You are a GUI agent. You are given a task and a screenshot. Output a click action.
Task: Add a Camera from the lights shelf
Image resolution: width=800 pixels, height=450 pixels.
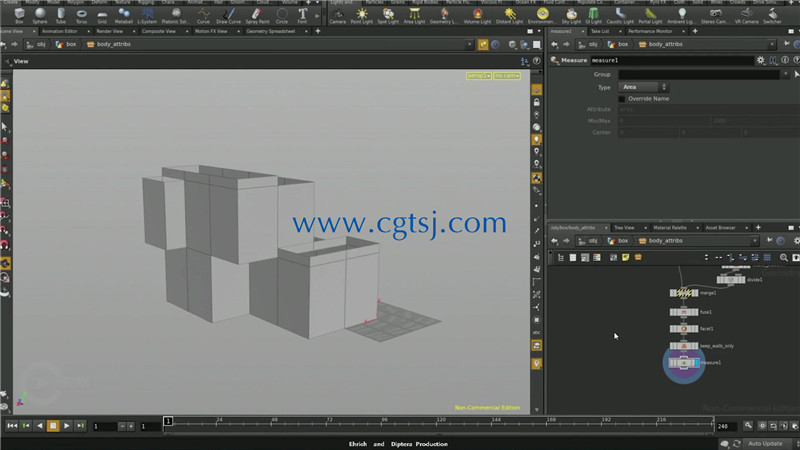pyautogui.click(x=338, y=16)
